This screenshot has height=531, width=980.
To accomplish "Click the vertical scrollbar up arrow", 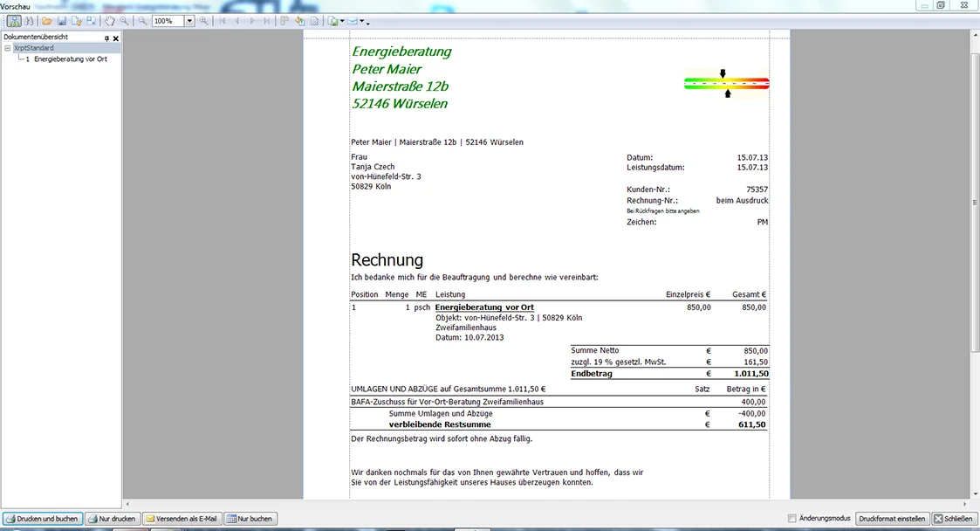I will pyautogui.click(x=975, y=34).
